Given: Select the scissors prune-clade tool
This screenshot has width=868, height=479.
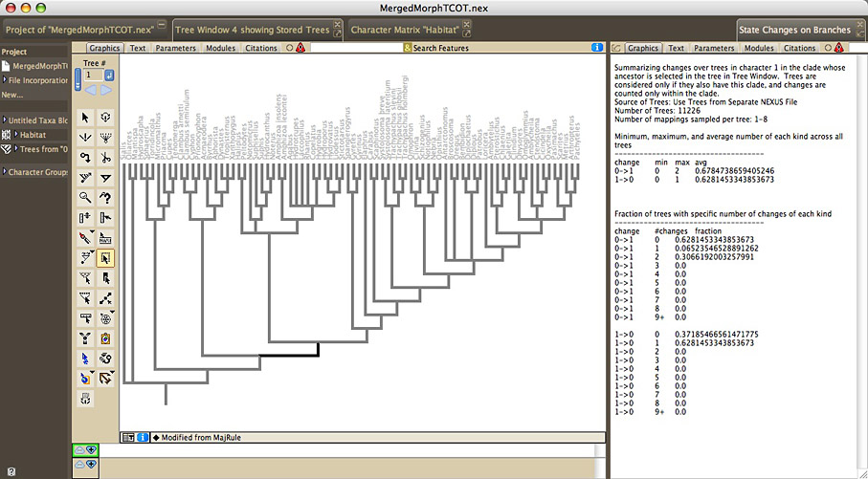Looking at the screenshot, I should click(x=105, y=158).
